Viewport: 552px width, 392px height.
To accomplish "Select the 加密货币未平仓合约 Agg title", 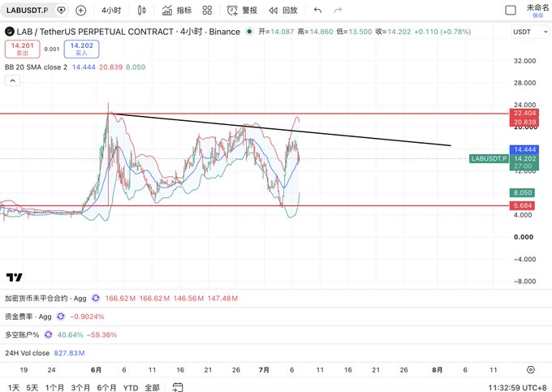I will pos(45,299).
